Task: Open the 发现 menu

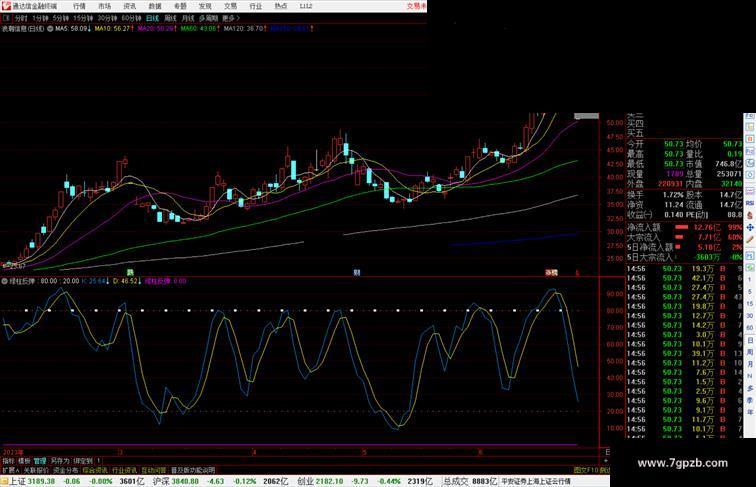Action: tap(205, 6)
